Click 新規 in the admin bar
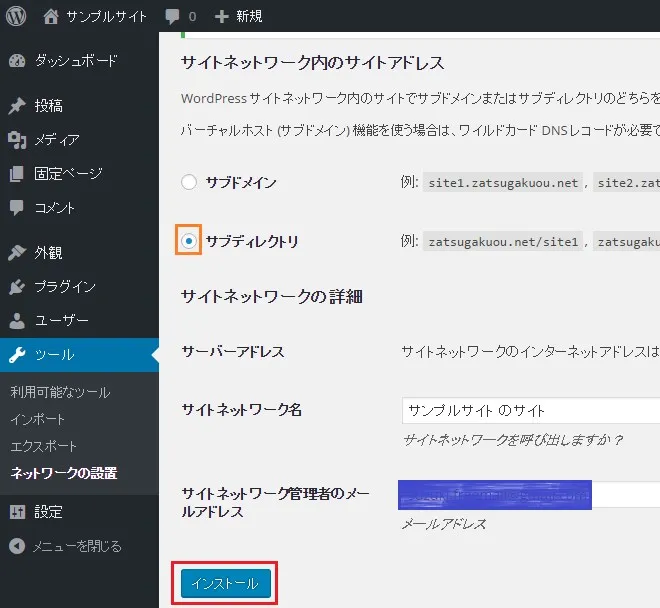The height and width of the screenshot is (608, 660). click(249, 17)
